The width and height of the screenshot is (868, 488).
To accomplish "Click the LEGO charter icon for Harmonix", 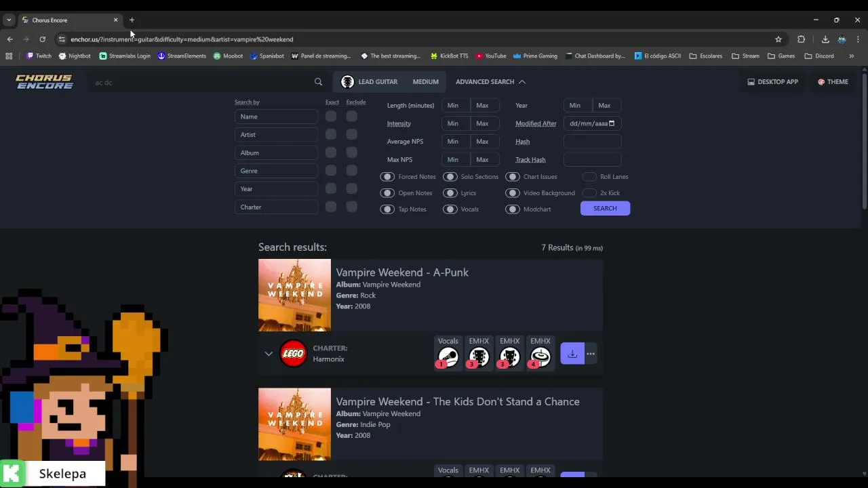I will 293,354.
